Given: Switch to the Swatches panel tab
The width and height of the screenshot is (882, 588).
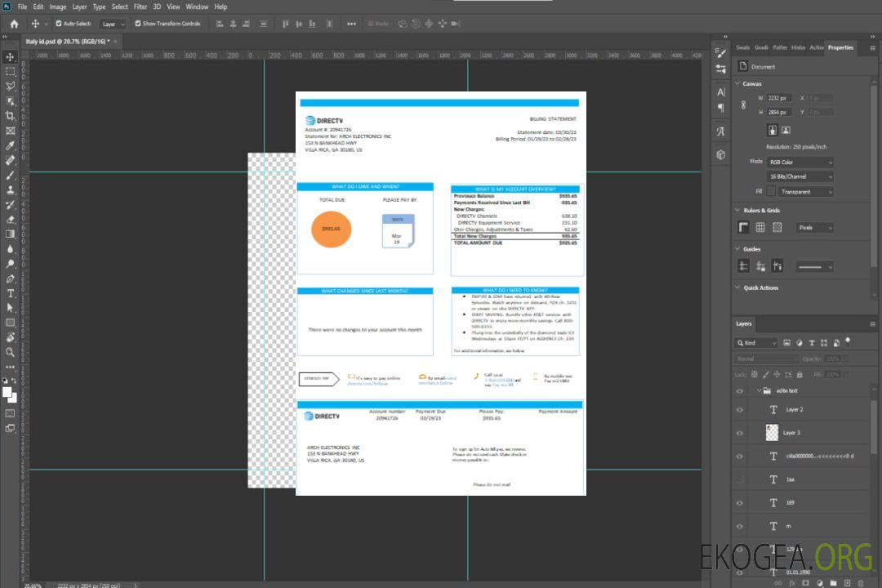Looking at the screenshot, I should pyautogui.click(x=742, y=47).
